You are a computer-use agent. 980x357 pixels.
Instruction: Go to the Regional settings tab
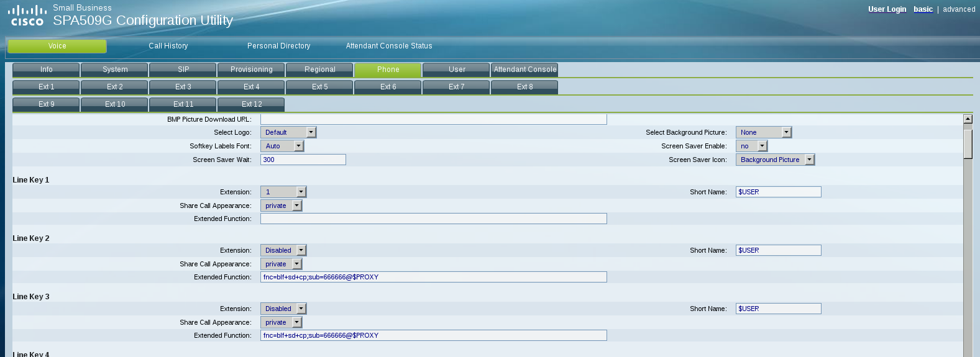(x=319, y=70)
